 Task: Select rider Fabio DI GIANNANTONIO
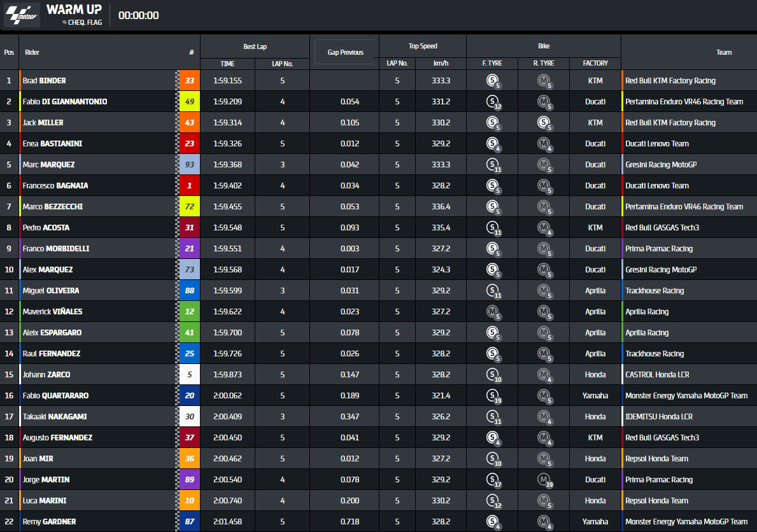64,102
